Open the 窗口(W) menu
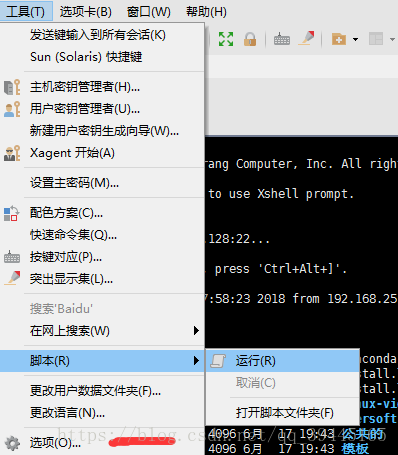The height and width of the screenshot is (455, 398). click(x=149, y=12)
